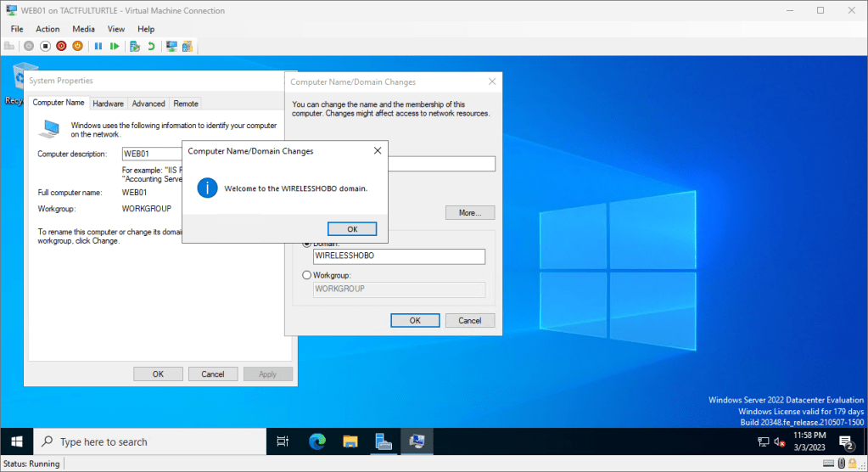This screenshot has width=868, height=472.
Task: Click the WIRELESSHOBO domain text field
Action: click(x=399, y=256)
